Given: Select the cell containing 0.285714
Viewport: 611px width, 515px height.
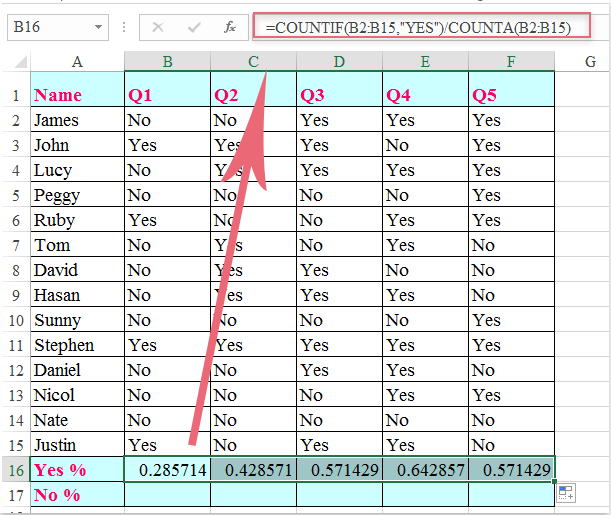Looking at the screenshot, I should [167, 469].
